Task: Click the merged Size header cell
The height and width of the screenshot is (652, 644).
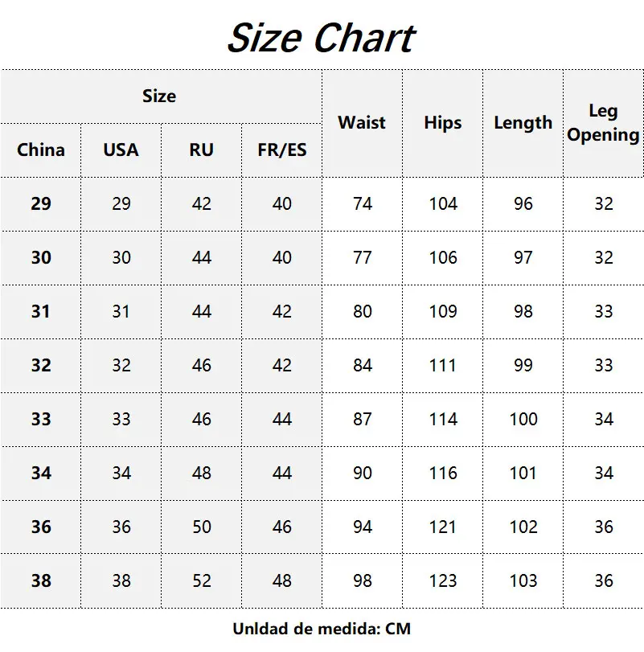Action: pyautogui.click(x=159, y=96)
